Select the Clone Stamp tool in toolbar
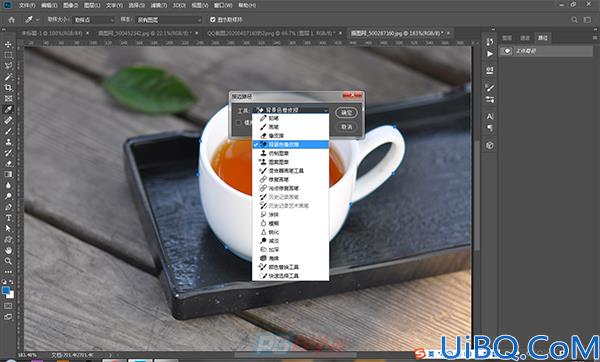Viewport: 600px width, 362px height. tap(8, 142)
